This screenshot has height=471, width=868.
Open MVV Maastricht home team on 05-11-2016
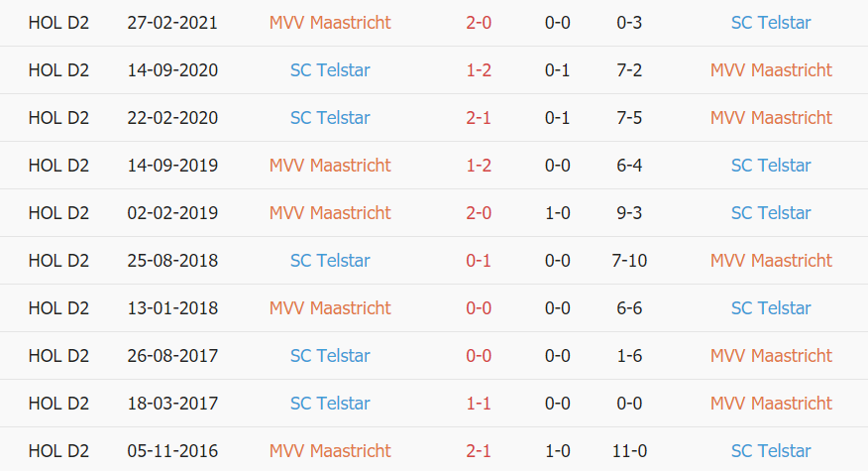330,451
